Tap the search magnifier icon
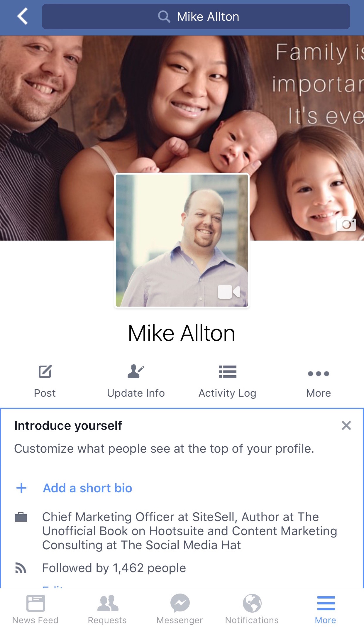 (x=164, y=17)
